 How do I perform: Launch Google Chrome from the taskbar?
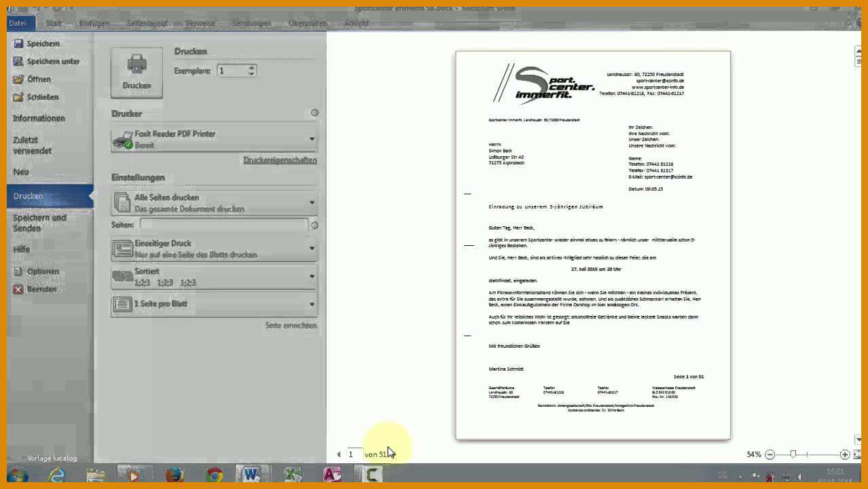coord(214,475)
